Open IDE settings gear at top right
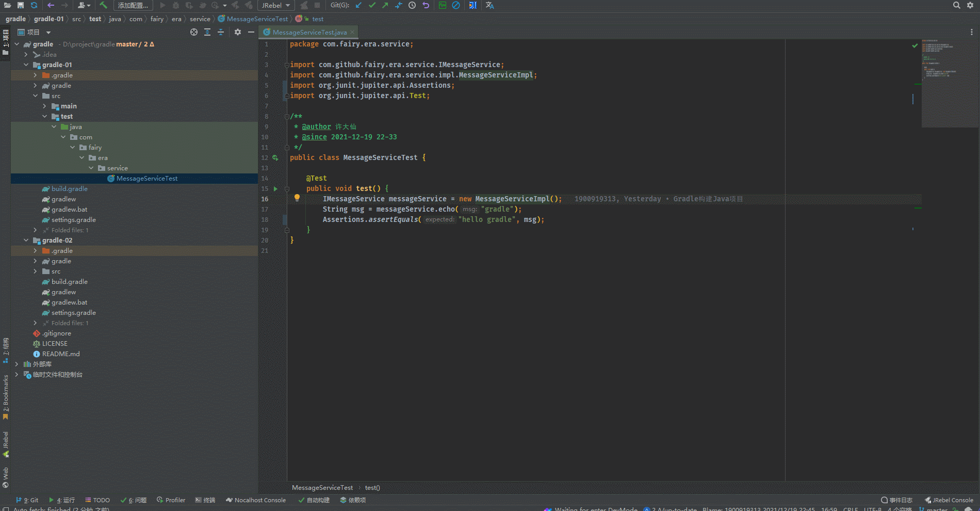Screen dimensions: 980x511 [x=970, y=5]
